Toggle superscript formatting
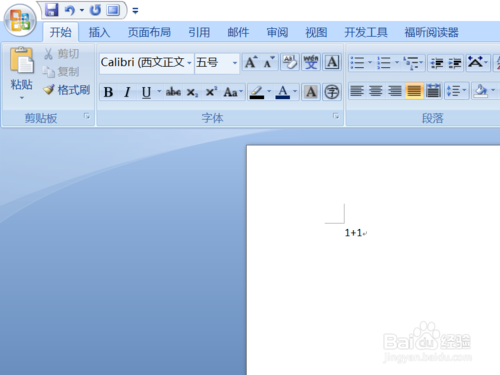Screen dimensions: 500x375 (211, 92)
